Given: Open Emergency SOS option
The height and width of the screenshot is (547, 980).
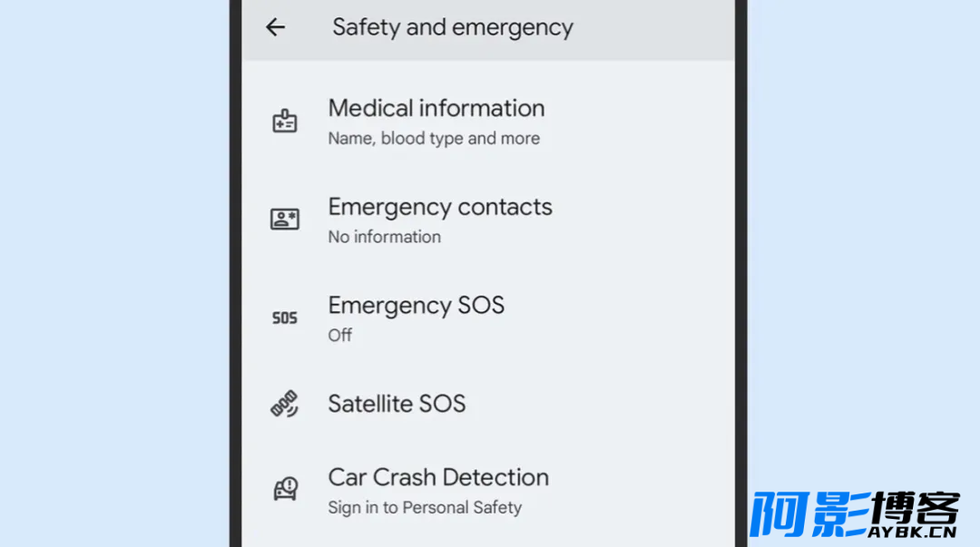Looking at the screenshot, I should [x=488, y=318].
